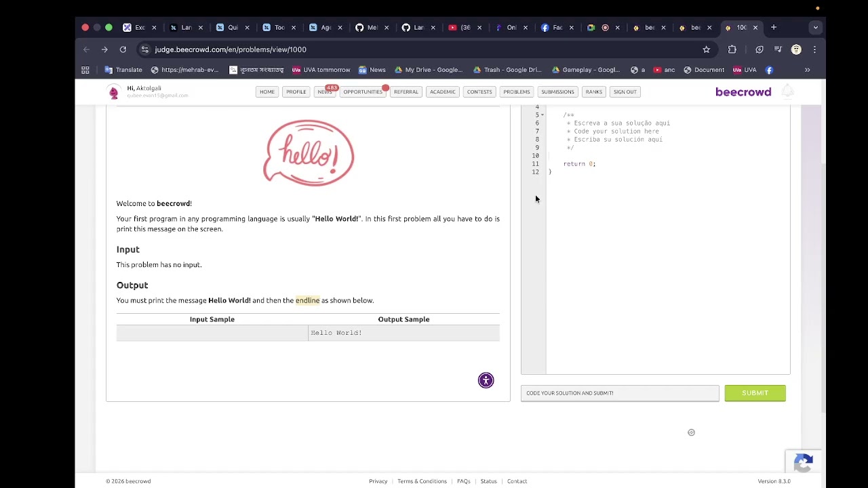The height and width of the screenshot is (488, 868).
Task: Open the Translate bookmark
Action: (123, 70)
